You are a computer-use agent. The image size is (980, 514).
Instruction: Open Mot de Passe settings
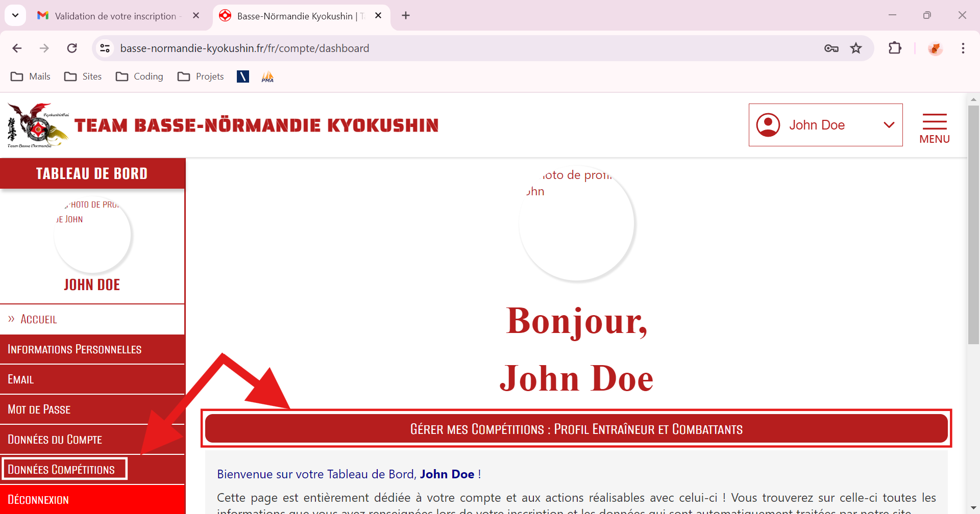click(39, 409)
